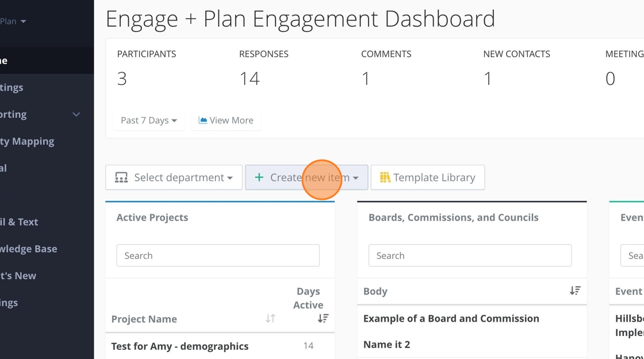Screen dimensions: 644x359
Task: Open the Template Library
Action: click(428, 177)
